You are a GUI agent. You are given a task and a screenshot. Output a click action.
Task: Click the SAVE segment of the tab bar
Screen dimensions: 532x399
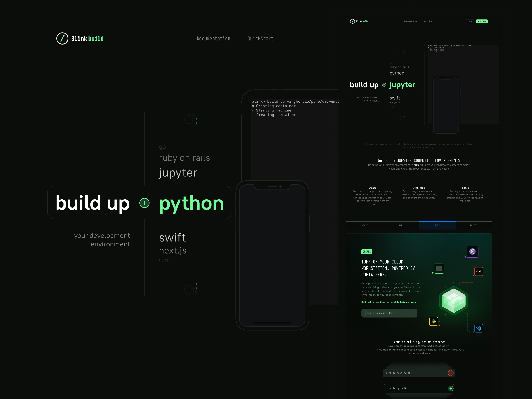tap(437, 225)
